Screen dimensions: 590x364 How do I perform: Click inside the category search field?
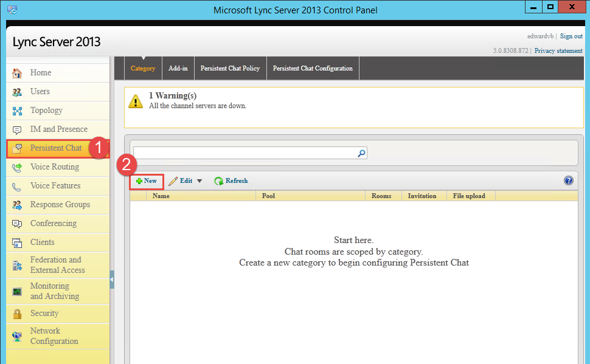(245, 153)
